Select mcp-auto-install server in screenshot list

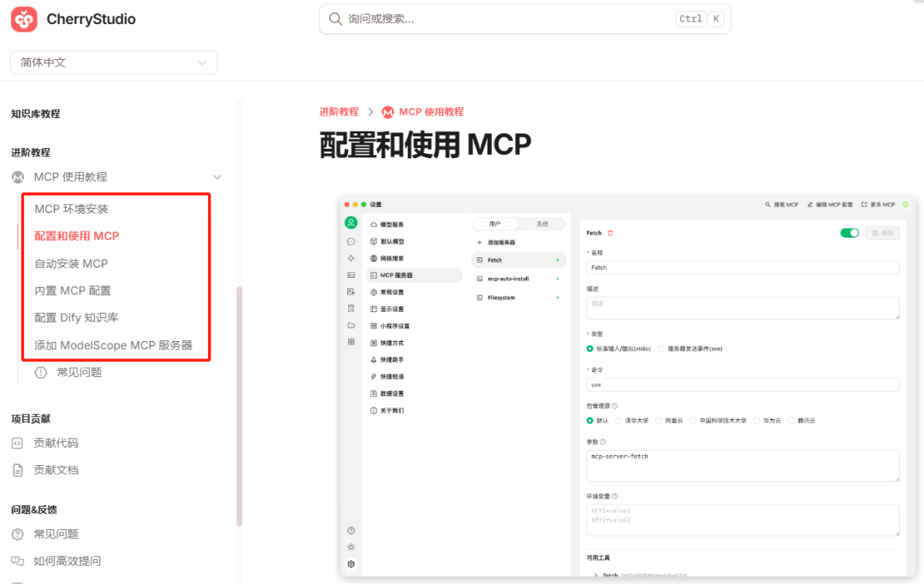(518, 279)
